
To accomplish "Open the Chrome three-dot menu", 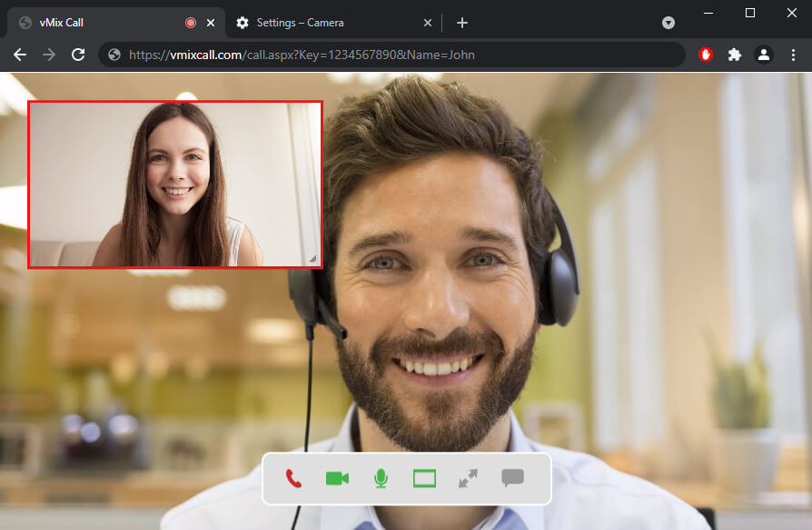I will coord(793,55).
